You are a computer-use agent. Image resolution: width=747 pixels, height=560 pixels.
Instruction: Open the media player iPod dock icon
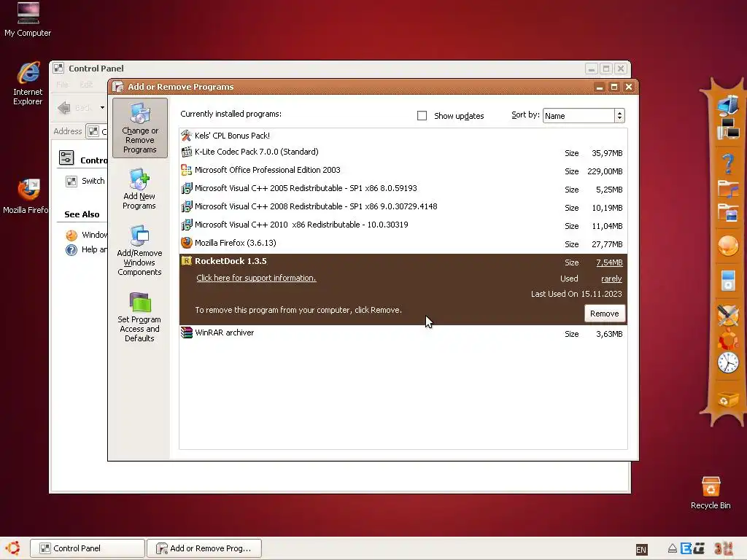(728, 281)
